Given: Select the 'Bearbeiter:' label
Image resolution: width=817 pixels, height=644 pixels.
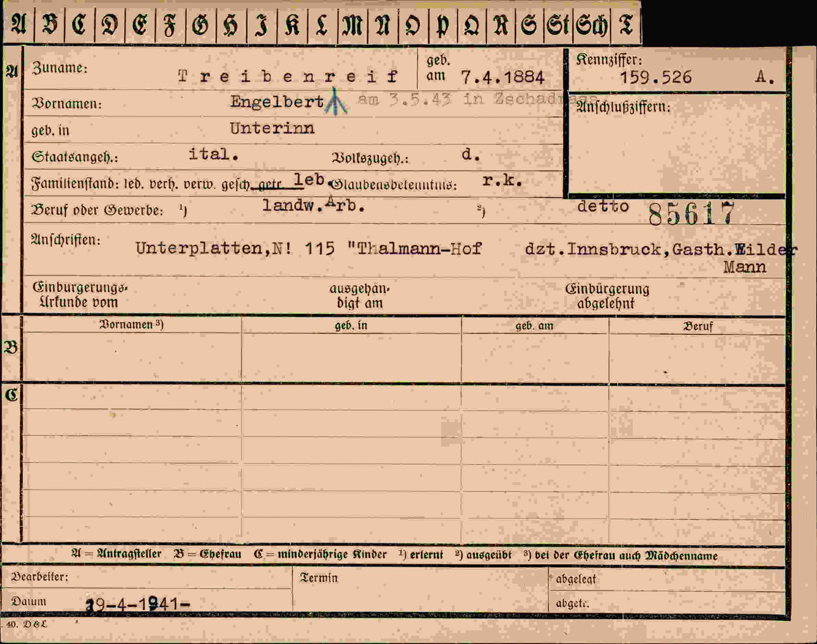Looking at the screenshot, I should [40, 577].
